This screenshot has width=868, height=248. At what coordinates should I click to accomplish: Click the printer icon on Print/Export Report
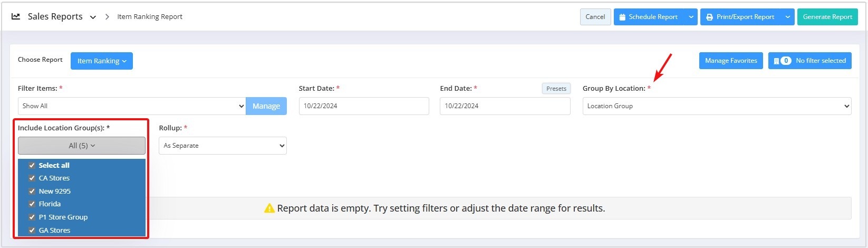point(709,17)
